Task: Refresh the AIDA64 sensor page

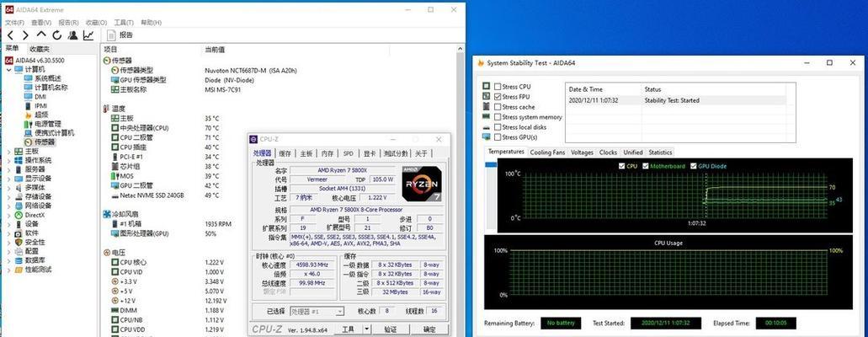Action: 56,35
